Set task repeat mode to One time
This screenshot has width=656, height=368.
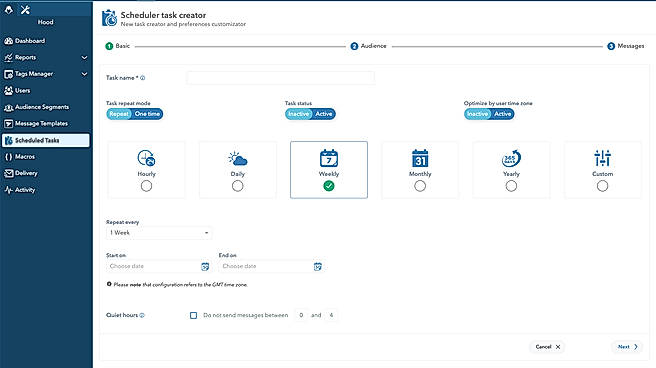147,114
